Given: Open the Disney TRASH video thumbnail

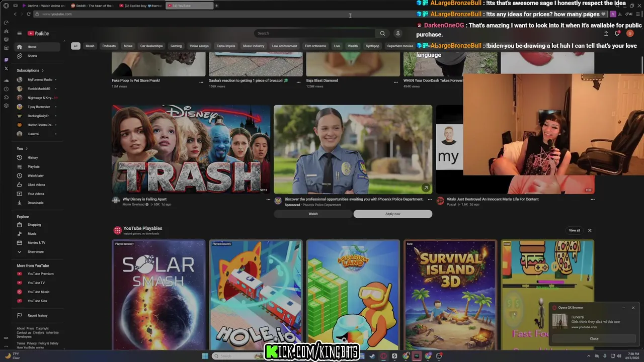Looking at the screenshot, I should tap(191, 149).
